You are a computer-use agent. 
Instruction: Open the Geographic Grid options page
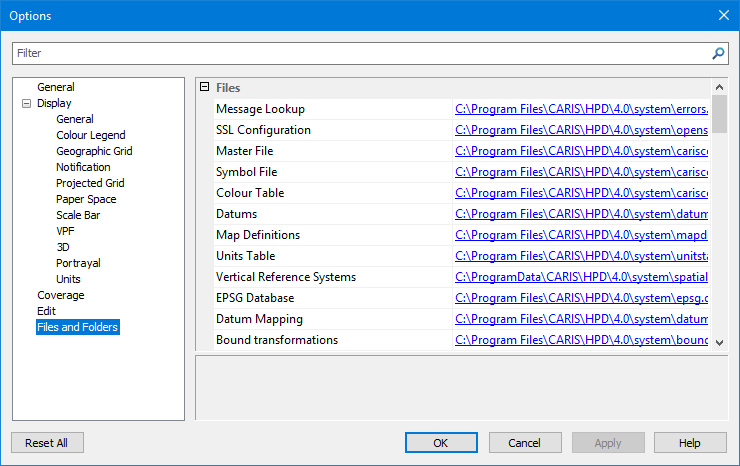tap(94, 151)
